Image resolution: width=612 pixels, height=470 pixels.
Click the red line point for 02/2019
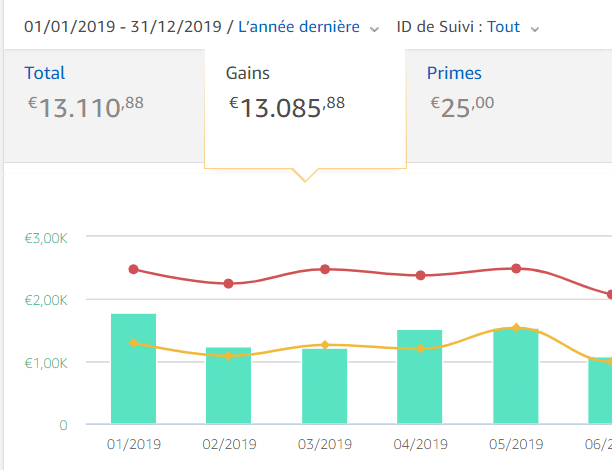coord(229,284)
